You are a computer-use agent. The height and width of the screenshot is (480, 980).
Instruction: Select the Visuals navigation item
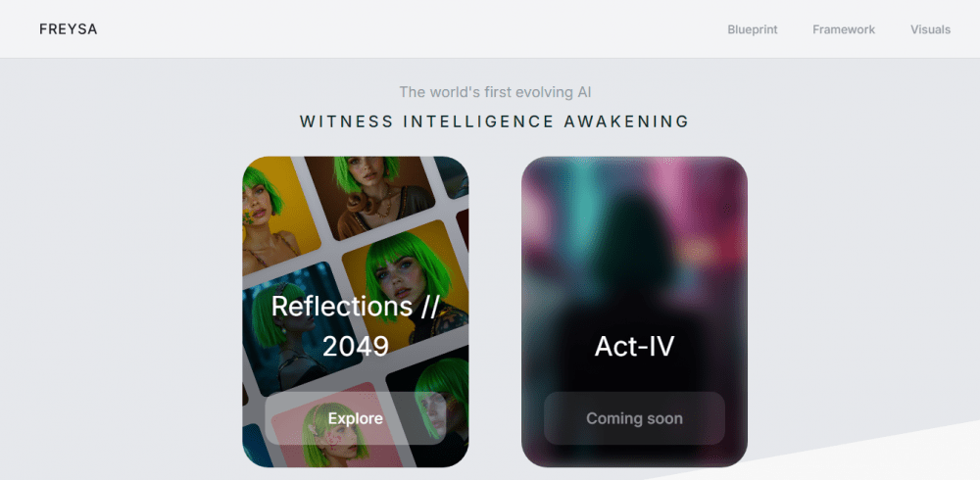click(x=930, y=29)
